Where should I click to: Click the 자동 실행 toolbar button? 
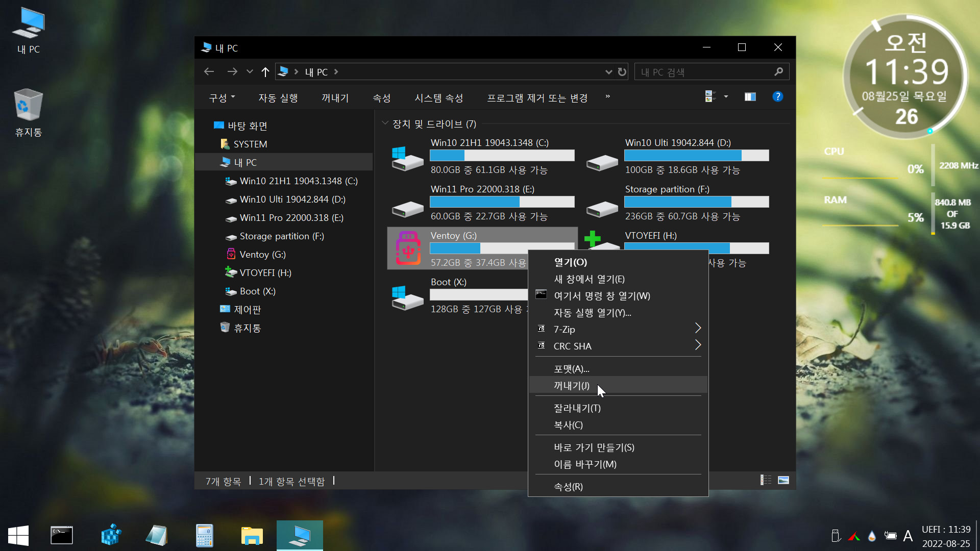278,97
